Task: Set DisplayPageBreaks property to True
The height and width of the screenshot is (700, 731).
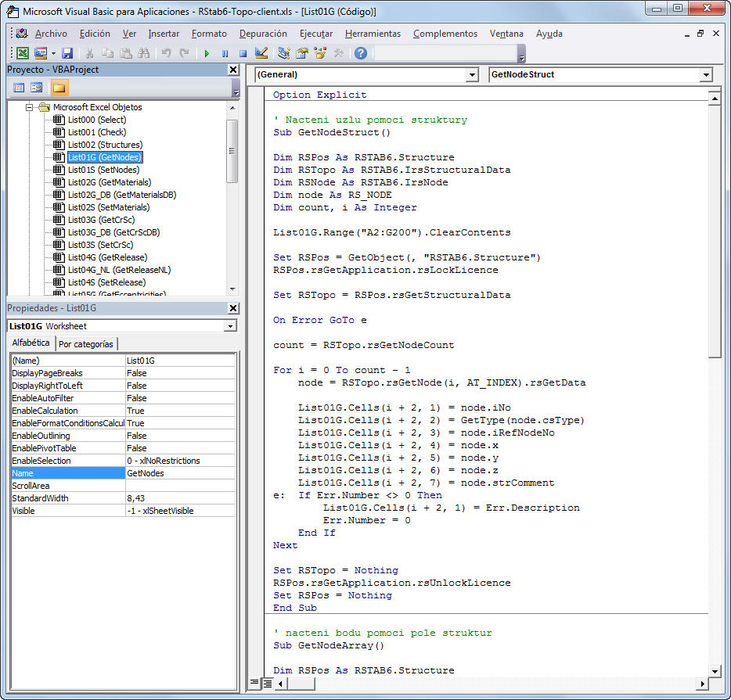Action: pyautogui.click(x=180, y=373)
